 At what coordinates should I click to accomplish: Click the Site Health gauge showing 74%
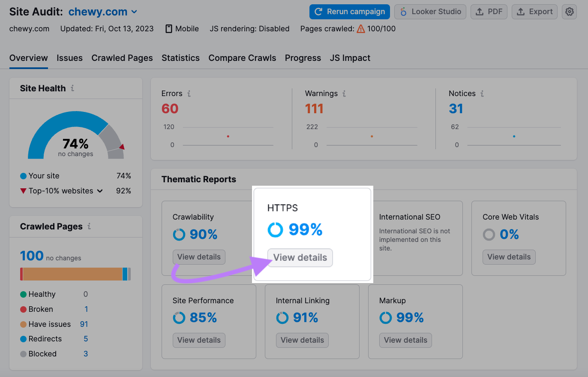76,136
